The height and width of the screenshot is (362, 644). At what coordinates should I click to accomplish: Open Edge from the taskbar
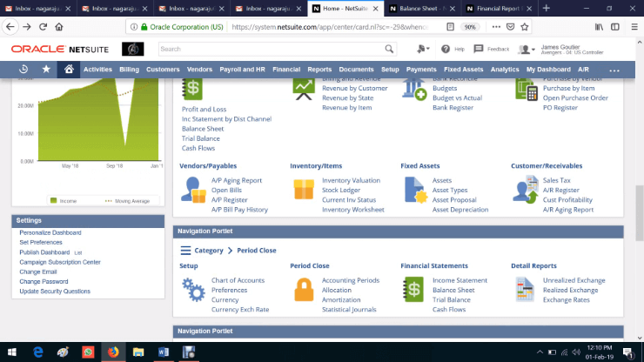[37, 352]
